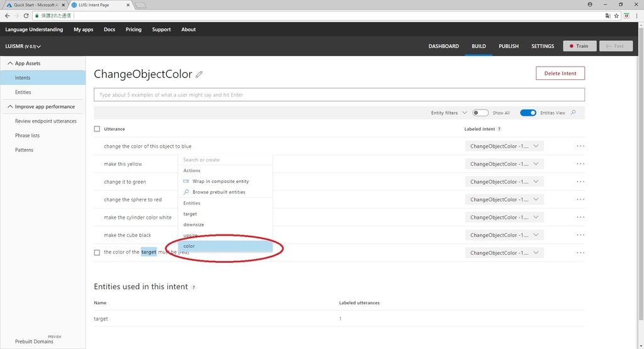
Task: Open the Entity filters dropdown
Action: tap(448, 113)
